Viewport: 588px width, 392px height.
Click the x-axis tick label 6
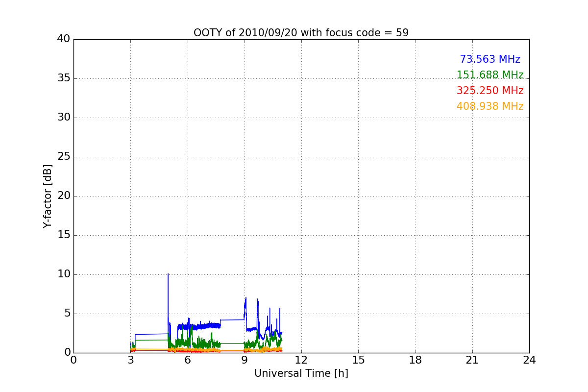(x=188, y=360)
